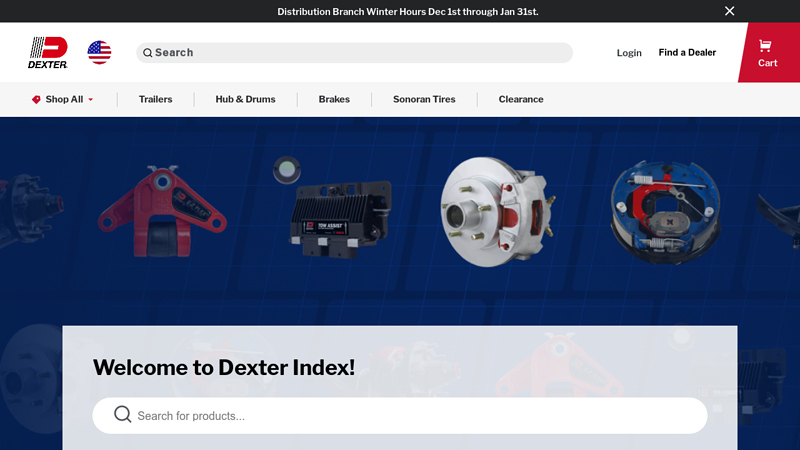Open the shopping cart
800x450 pixels.
[767, 53]
